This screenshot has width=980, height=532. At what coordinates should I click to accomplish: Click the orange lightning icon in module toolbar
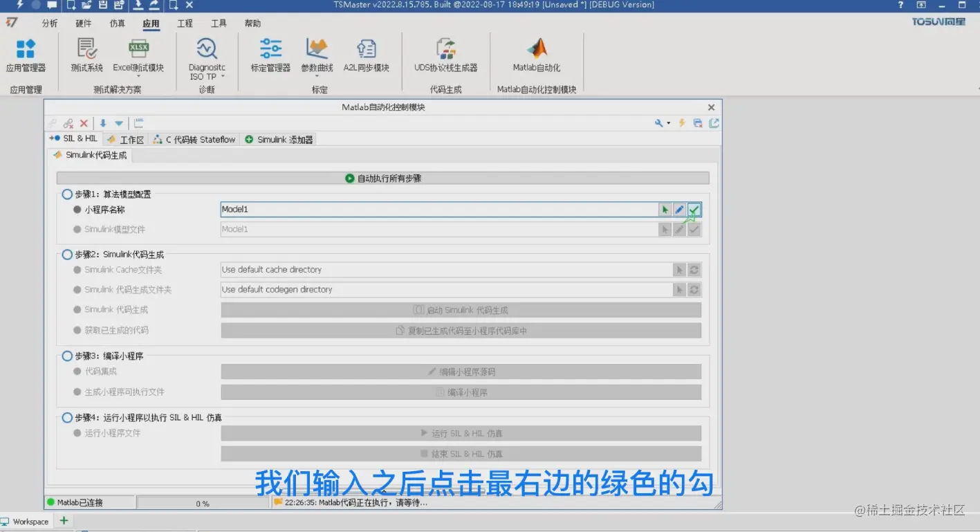click(x=682, y=123)
